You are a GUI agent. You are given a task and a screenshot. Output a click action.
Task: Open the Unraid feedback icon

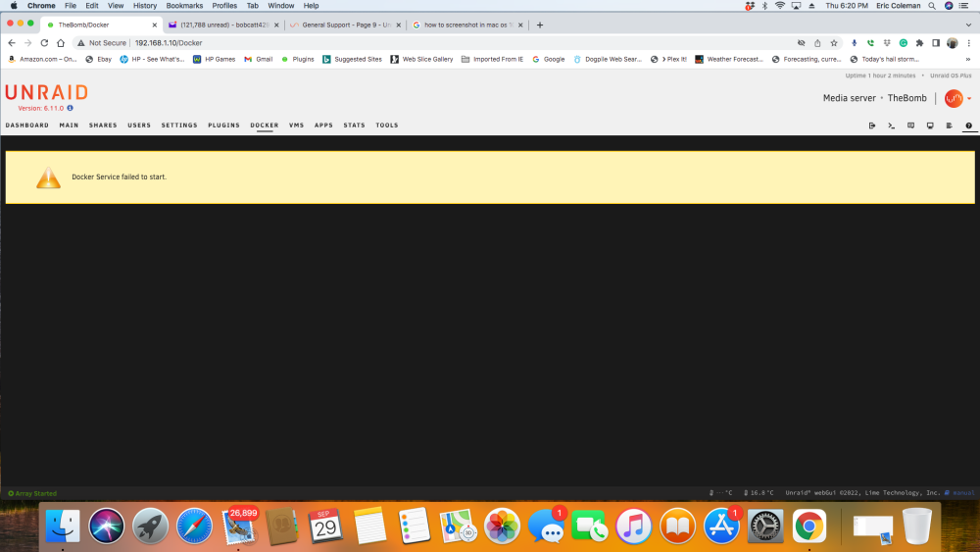tap(910, 125)
